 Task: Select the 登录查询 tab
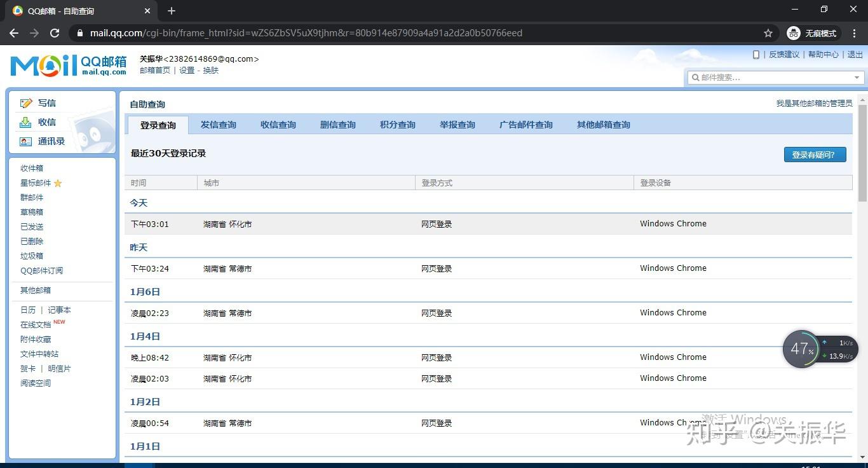click(x=158, y=125)
